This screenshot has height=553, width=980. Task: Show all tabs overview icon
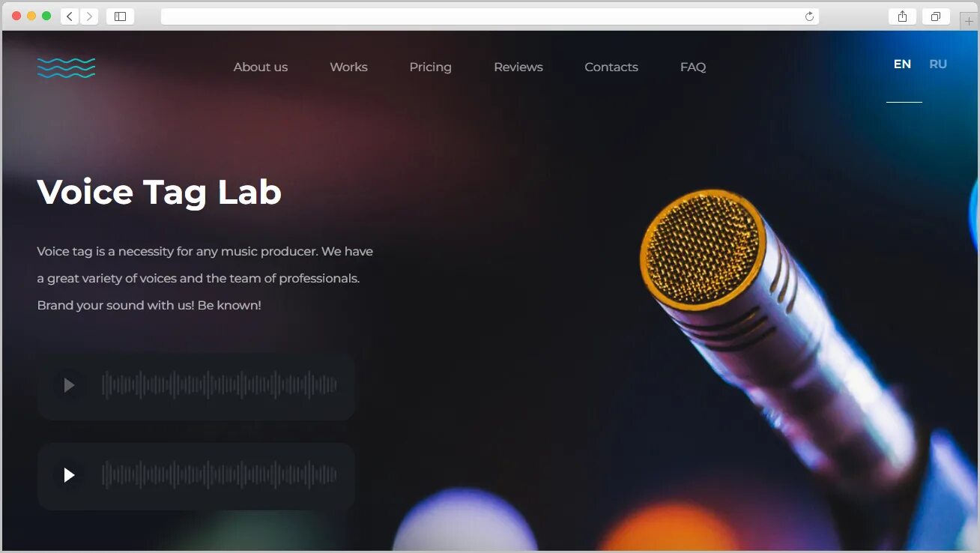(x=936, y=16)
